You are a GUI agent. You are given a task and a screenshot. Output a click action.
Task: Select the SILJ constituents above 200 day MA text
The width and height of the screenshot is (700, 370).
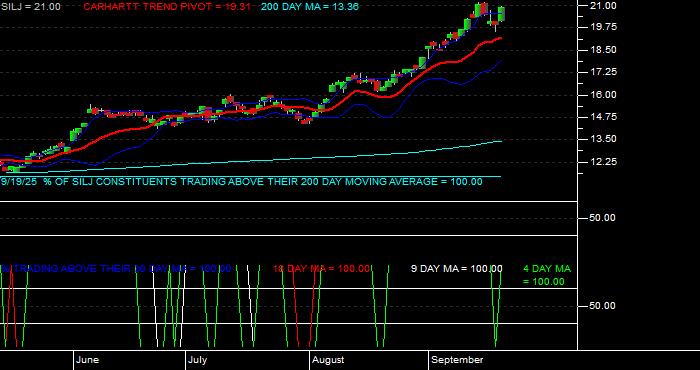pos(242,182)
